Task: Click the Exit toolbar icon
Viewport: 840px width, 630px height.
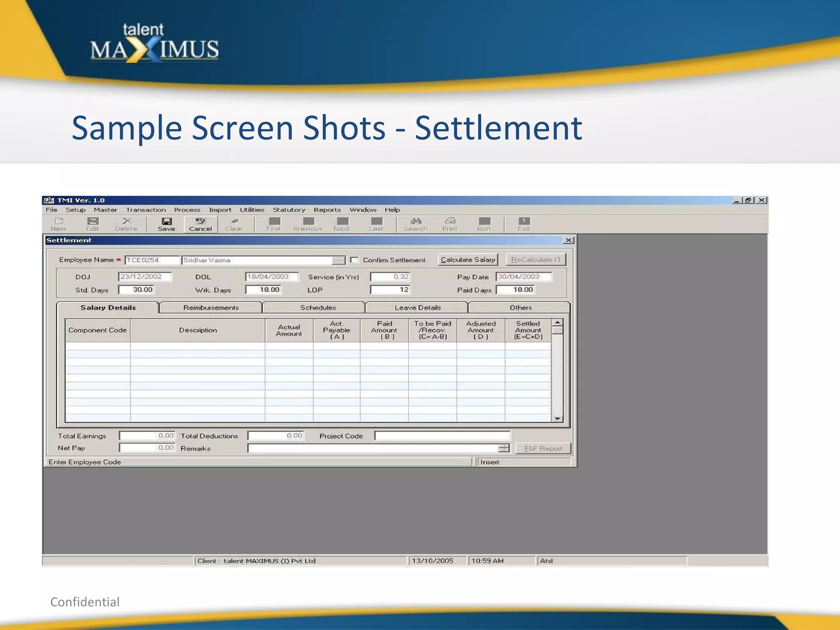Action: point(524,224)
